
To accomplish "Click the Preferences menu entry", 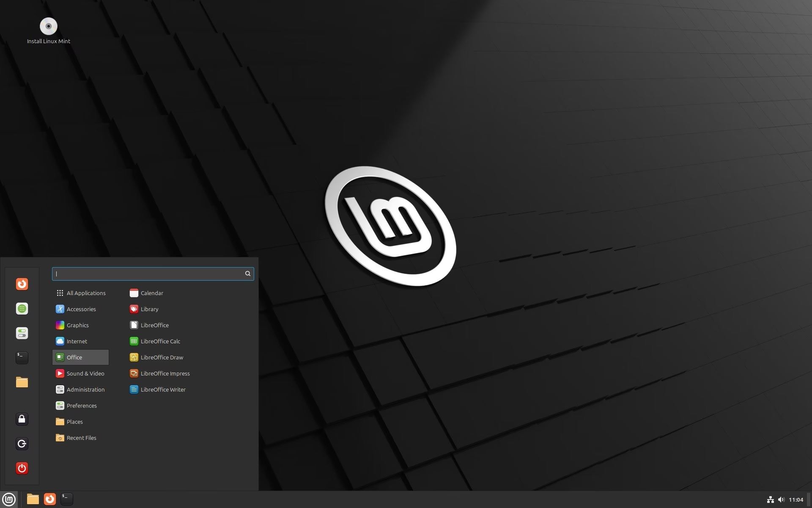I will point(81,405).
